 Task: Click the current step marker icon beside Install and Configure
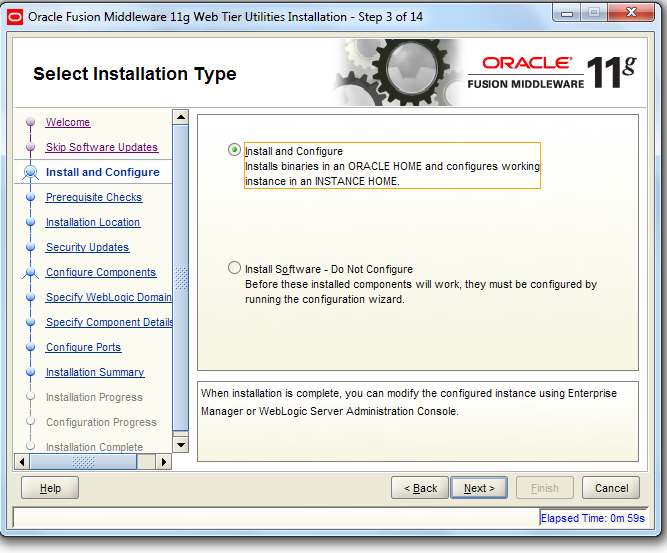[x=30, y=172]
